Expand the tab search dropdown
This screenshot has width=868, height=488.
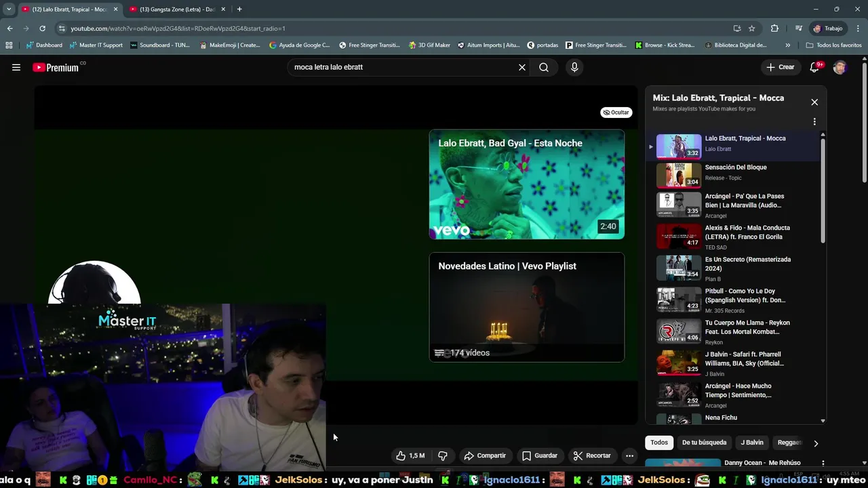(9, 9)
